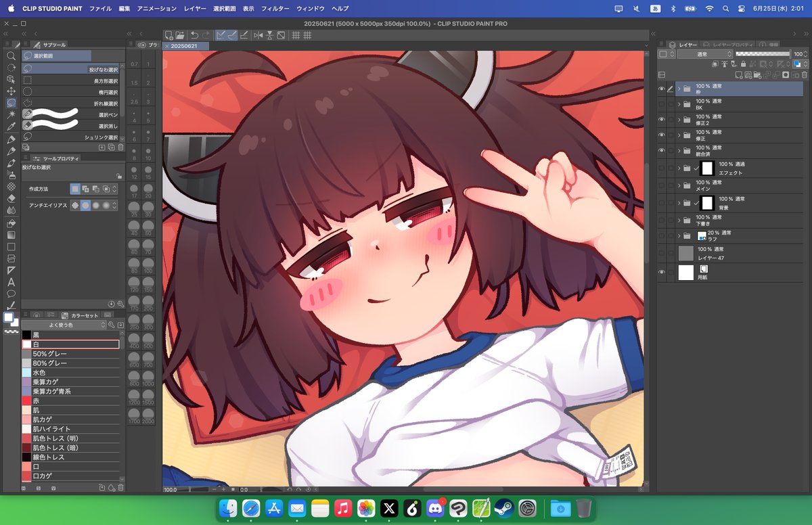Choose the 折れ線選択 sub tool

71,104
